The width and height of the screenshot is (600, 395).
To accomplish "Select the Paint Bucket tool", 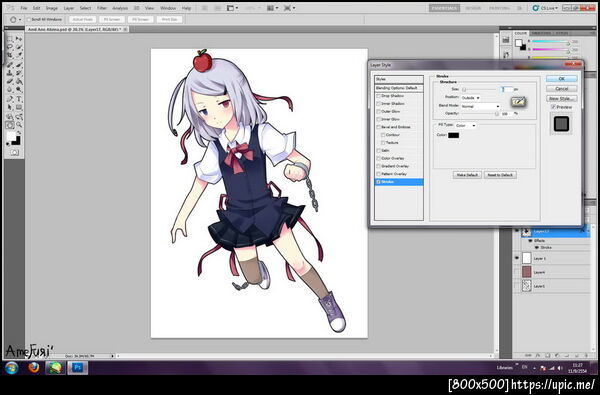I will coord(19,81).
